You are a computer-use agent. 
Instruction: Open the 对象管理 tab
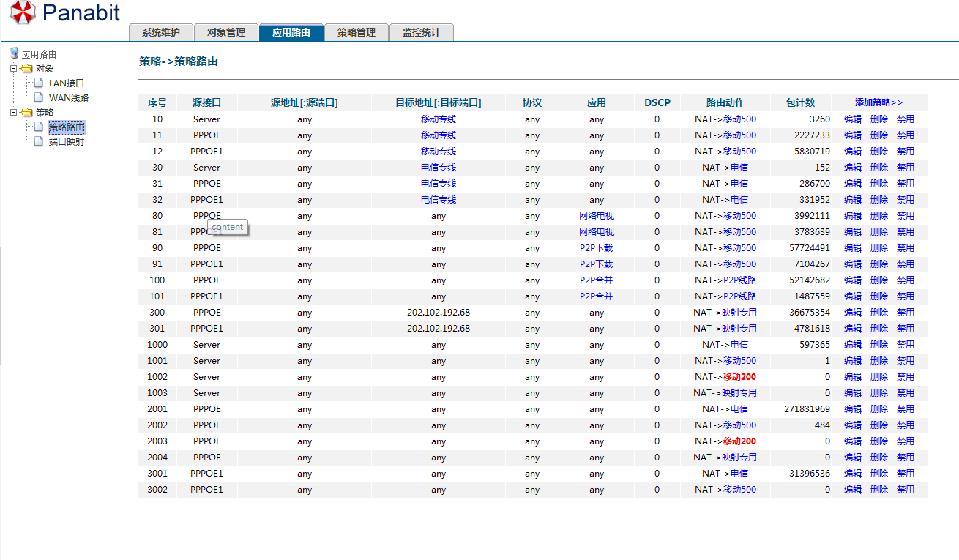click(225, 32)
